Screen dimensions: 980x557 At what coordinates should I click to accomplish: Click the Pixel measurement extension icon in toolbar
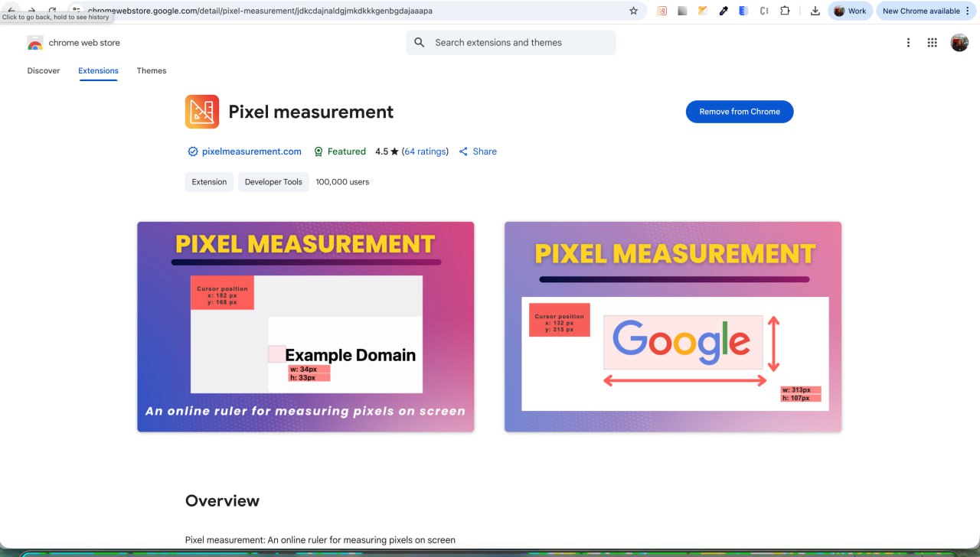click(x=661, y=11)
